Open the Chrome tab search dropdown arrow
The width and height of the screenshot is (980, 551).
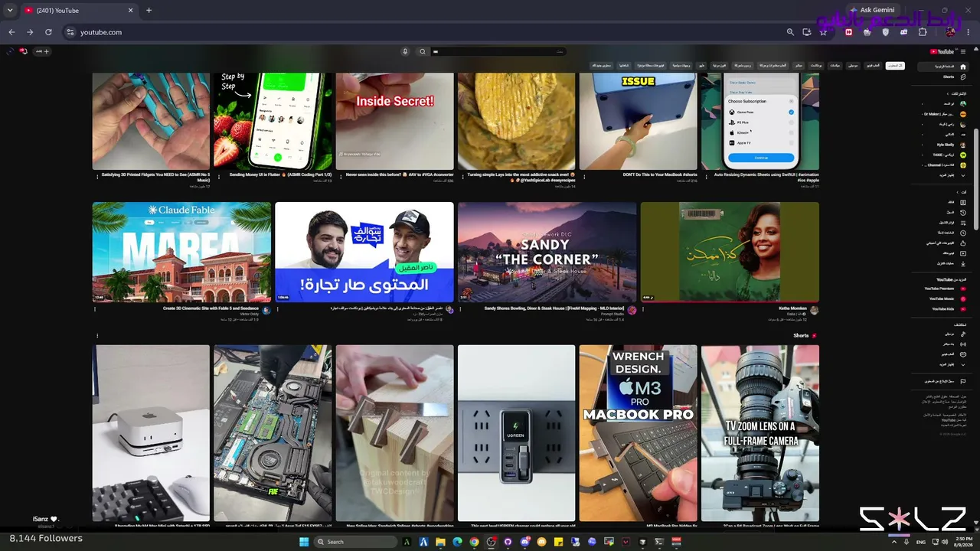point(10,10)
